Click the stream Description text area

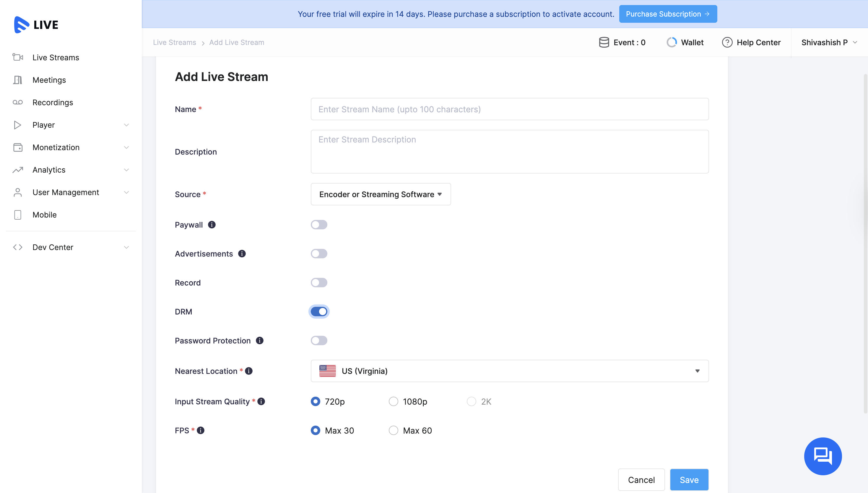(510, 152)
